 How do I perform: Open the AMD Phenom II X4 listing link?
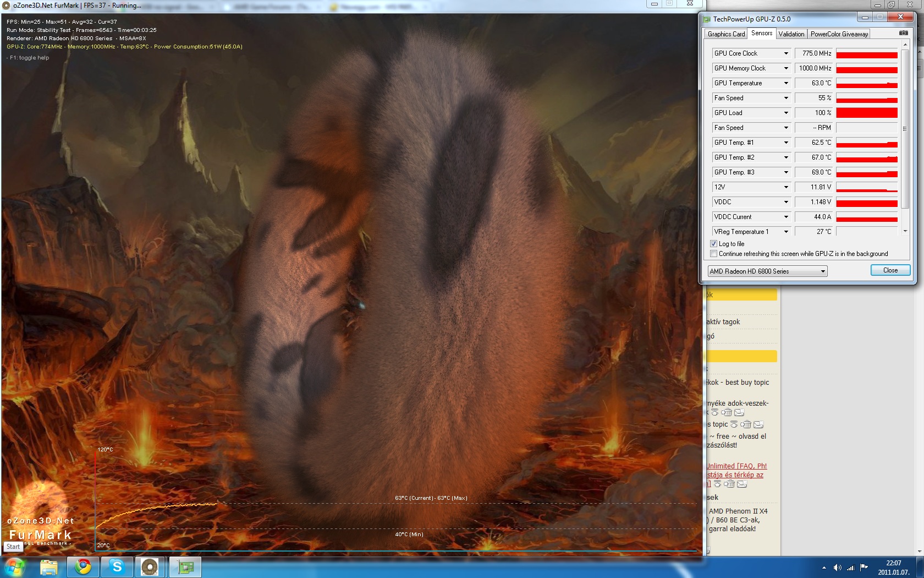click(x=738, y=511)
